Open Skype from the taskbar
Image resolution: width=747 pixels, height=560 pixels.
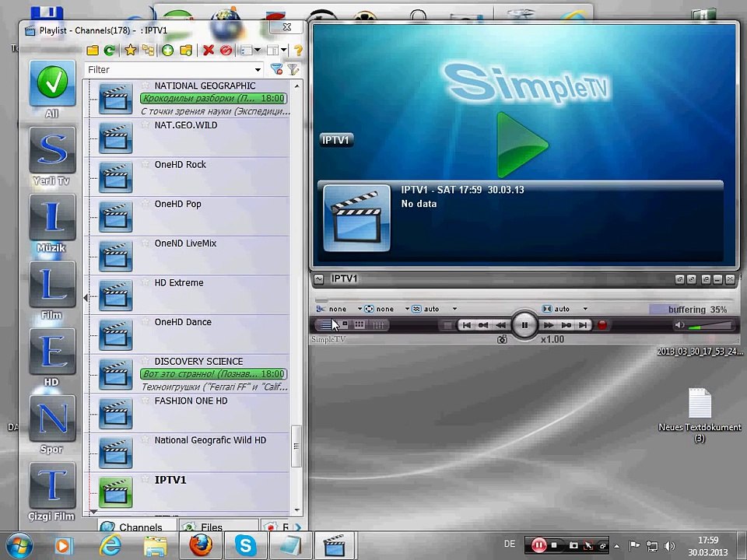click(x=245, y=545)
